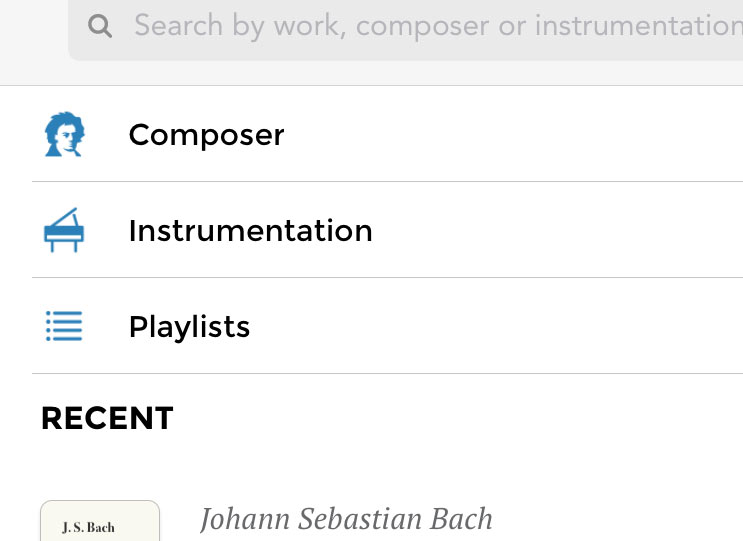Click the J. S. Bach cover title text
This screenshot has width=743, height=541.
pos(88,527)
